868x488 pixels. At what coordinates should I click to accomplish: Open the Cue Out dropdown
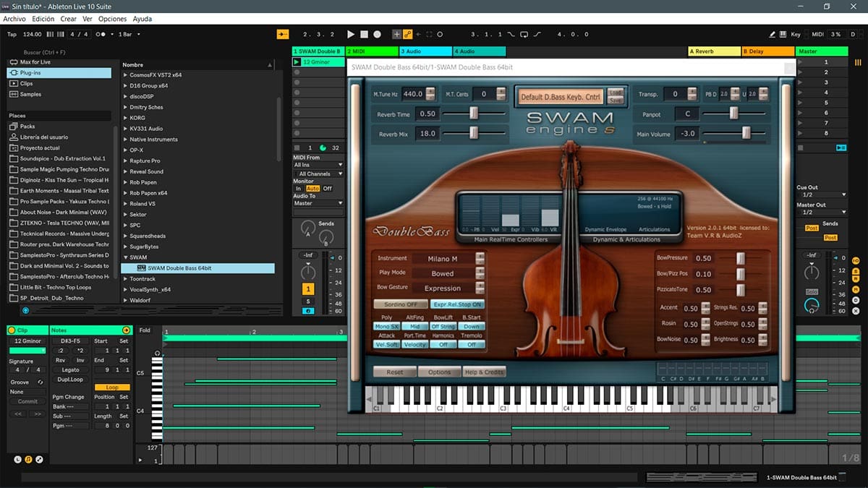[x=821, y=194]
